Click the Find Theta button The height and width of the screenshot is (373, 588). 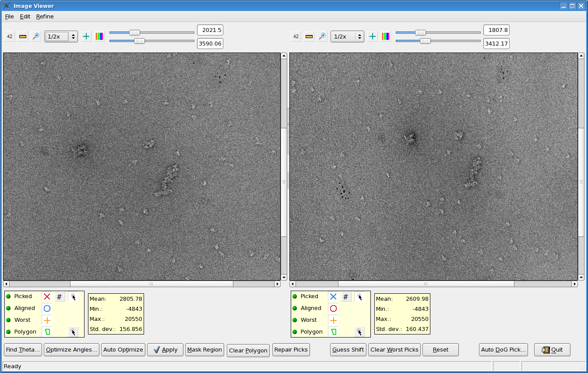tap(23, 349)
